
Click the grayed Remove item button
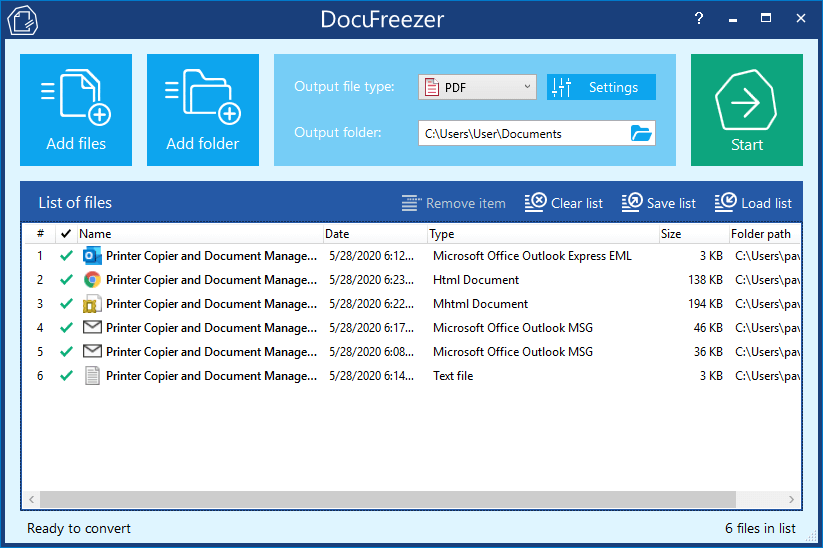pyautogui.click(x=454, y=203)
